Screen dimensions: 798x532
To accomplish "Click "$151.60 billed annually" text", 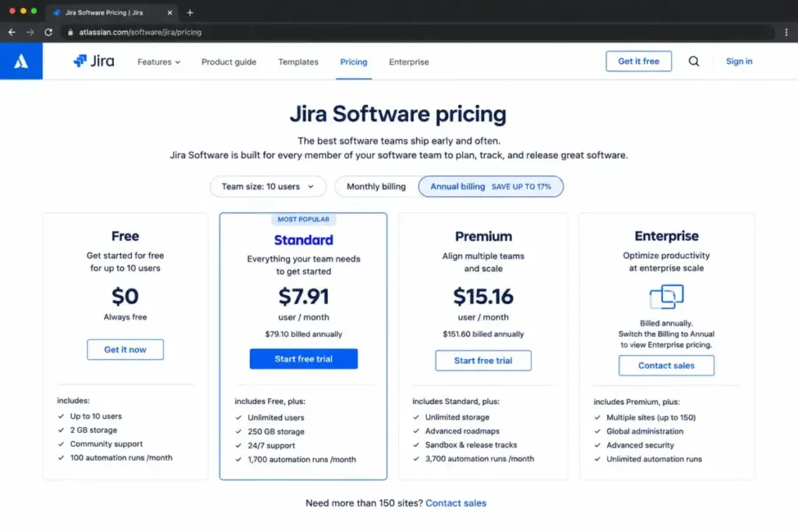I will pyautogui.click(x=483, y=334).
